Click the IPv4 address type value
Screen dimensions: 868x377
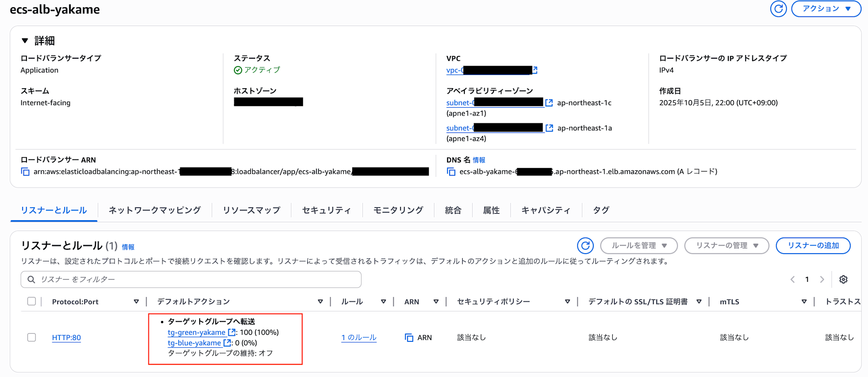pyautogui.click(x=667, y=70)
